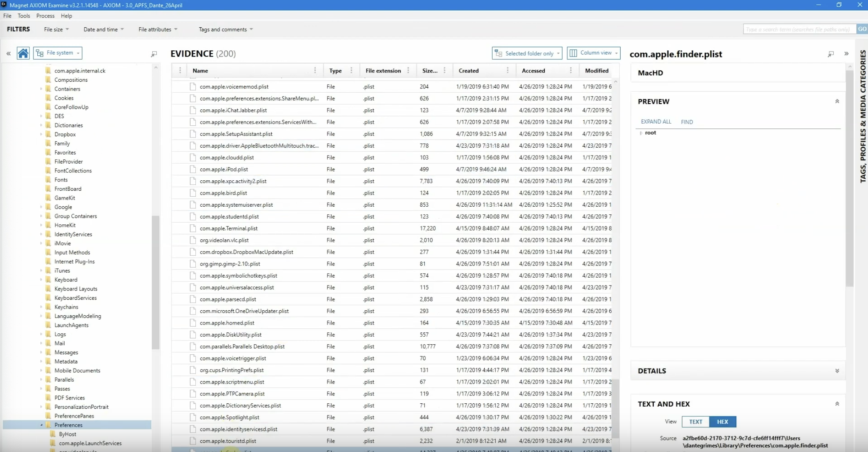868x452 pixels.
Task: Open Type column options menu
Action: click(x=351, y=70)
